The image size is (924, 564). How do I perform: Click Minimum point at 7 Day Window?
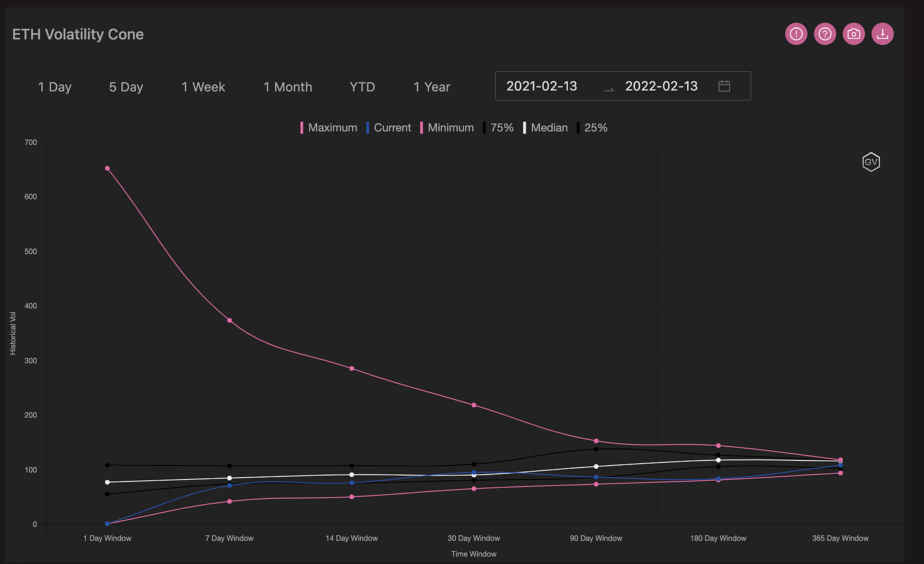click(x=230, y=501)
